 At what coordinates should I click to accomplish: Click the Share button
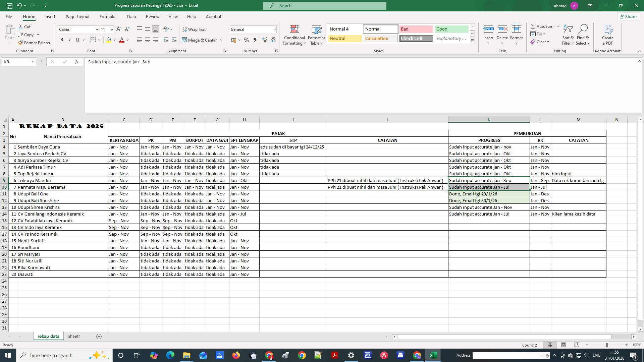click(628, 16)
